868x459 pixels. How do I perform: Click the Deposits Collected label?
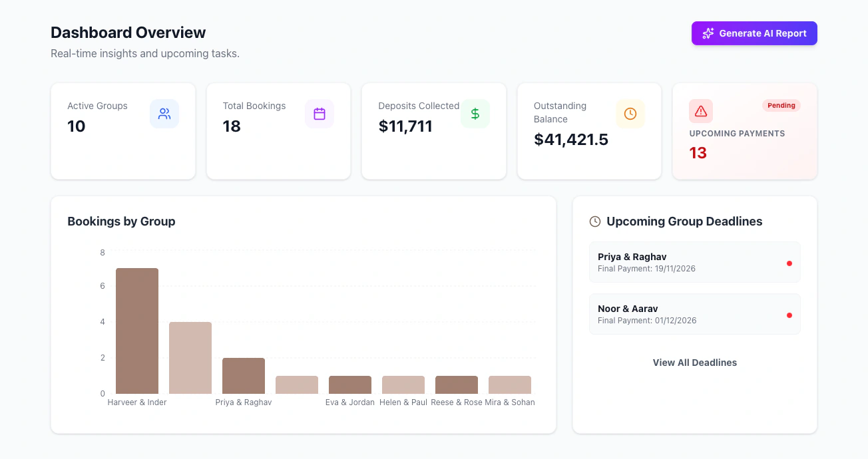pos(419,106)
